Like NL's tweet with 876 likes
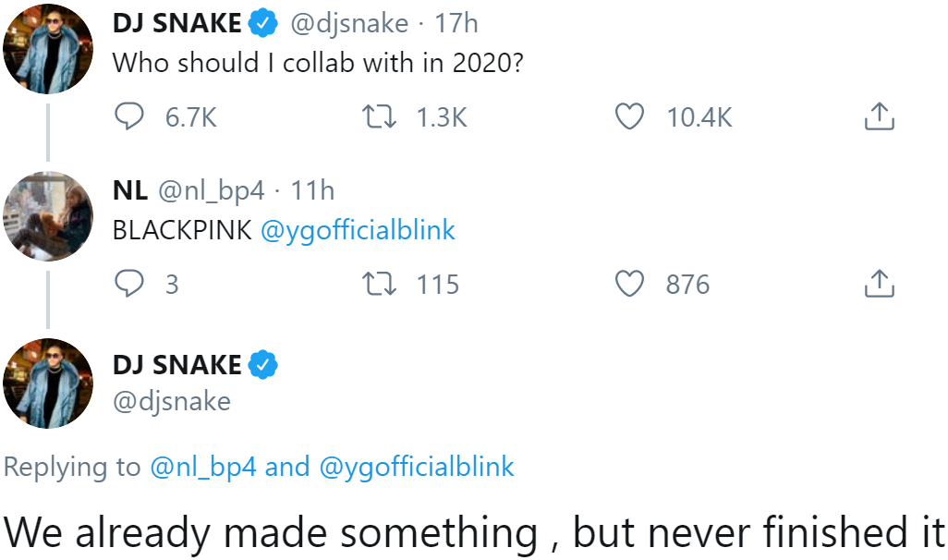 (x=629, y=283)
